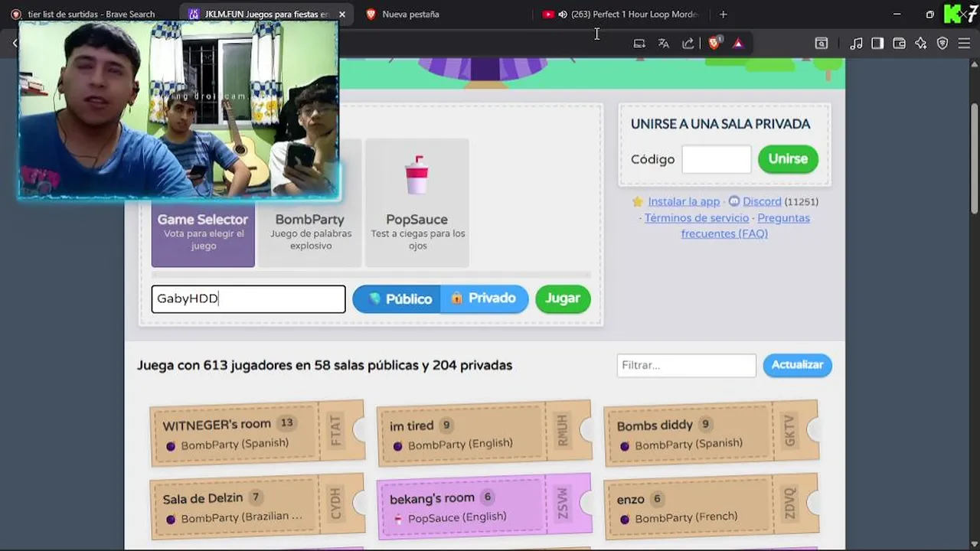Click the Filtrar rooms input
Screen dimensions: 980x551
pos(687,365)
